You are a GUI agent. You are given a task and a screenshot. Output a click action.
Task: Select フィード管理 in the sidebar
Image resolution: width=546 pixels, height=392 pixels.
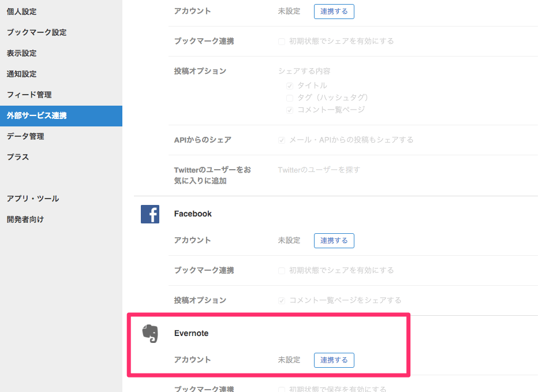[29, 95]
